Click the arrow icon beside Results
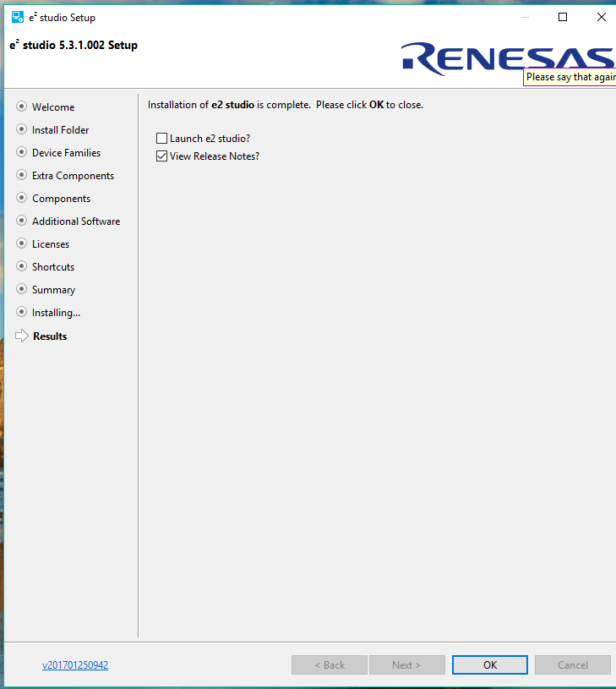The height and width of the screenshot is (689, 616). (21, 336)
